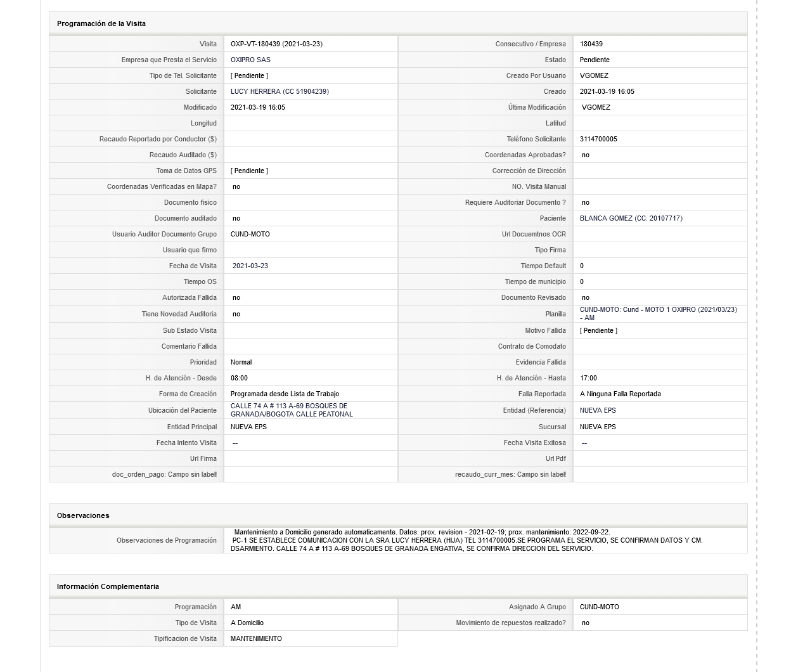
Task: Open requester link LUCY HERRERA (CC 51904239)
Action: (280, 91)
